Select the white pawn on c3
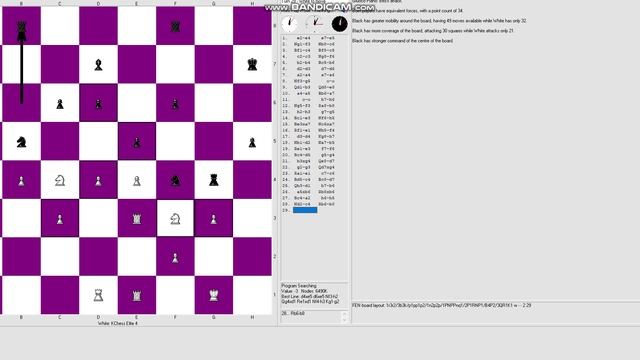 pyautogui.click(x=60, y=219)
